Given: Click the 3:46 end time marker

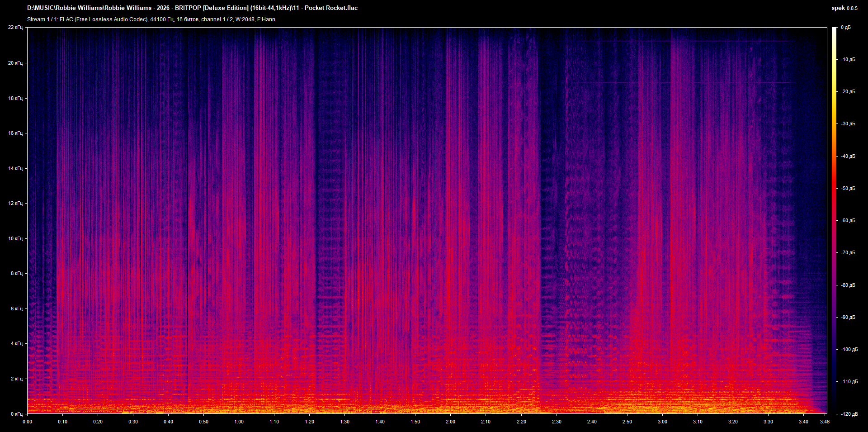Looking at the screenshot, I should (x=825, y=422).
